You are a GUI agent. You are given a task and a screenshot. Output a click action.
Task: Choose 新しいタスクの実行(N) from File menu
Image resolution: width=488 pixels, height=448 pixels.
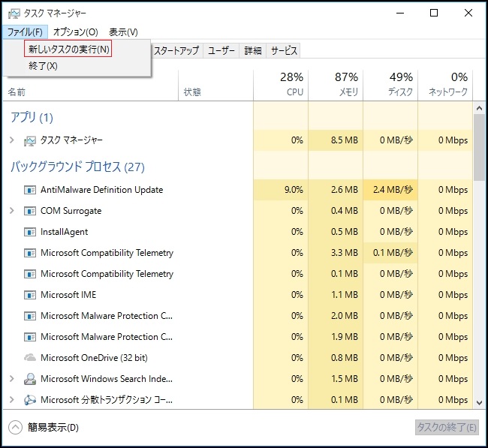point(68,49)
